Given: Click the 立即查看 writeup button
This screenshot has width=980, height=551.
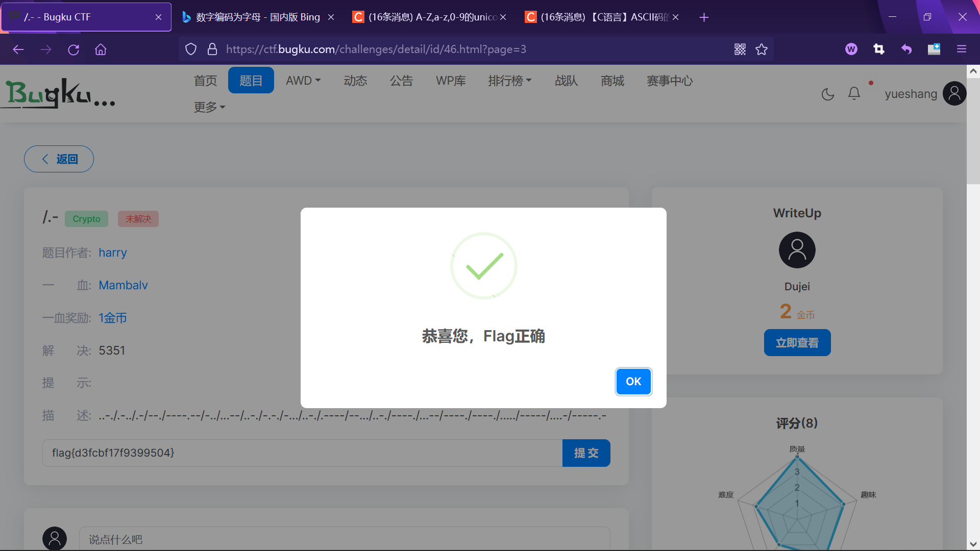Looking at the screenshot, I should tap(797, 343).
